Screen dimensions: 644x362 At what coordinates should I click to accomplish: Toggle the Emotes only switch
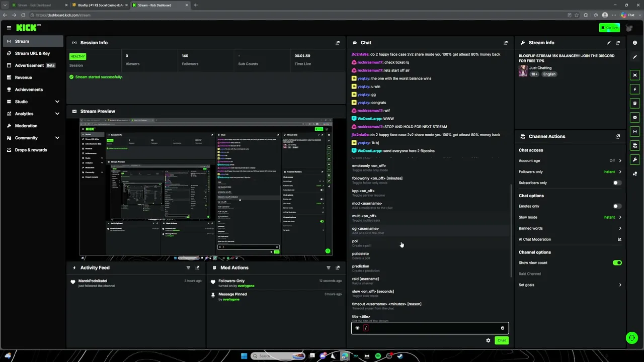coord(617,206)
